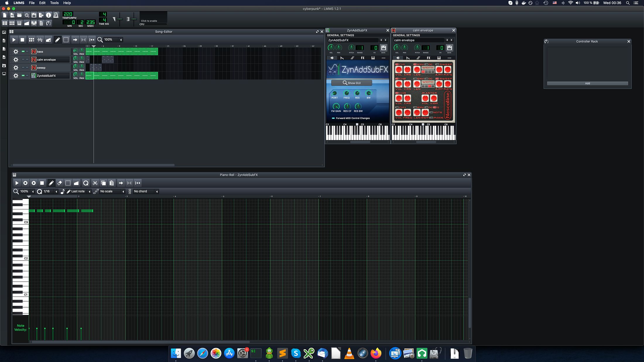Open gear settings for bass track
This screenshot has height=362, width=644.
point(16,51)
